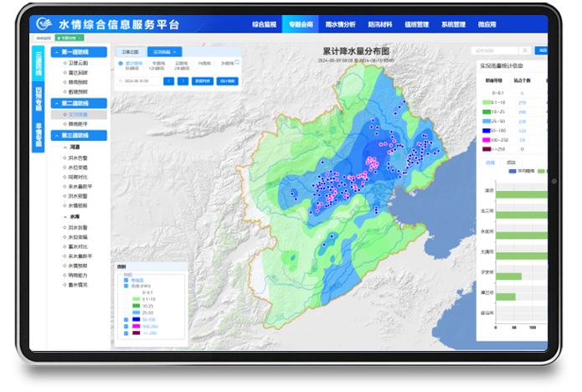The height and width of the screenshot is (392, 582).
Task: Select the 累计降雨 radio button
Action: [x=120, y=63]
